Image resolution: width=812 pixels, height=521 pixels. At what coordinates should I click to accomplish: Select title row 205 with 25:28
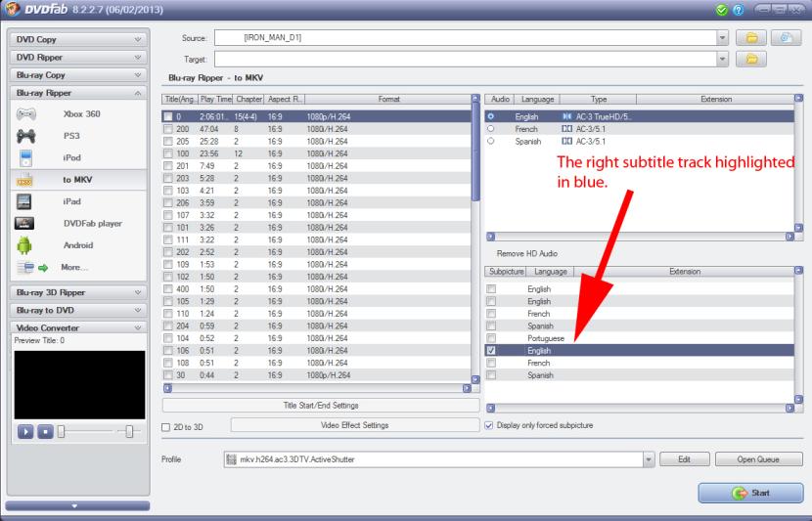click(317, 141)
